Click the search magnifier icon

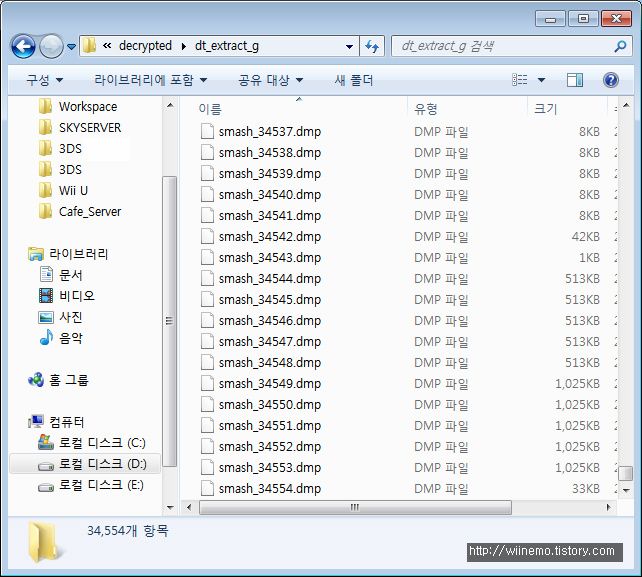pos(620,46)
